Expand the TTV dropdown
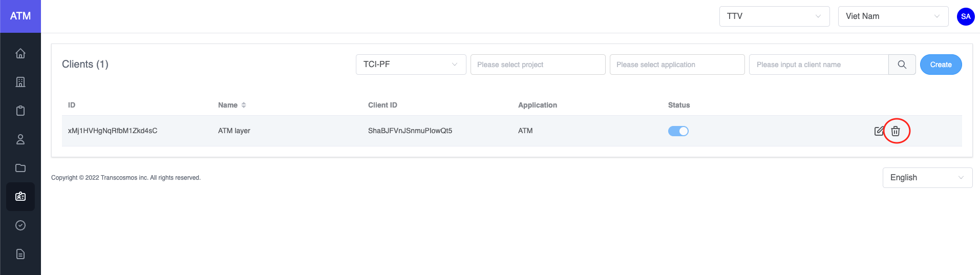The height and width of the screenshot is (275, 980). pos(774,16)
